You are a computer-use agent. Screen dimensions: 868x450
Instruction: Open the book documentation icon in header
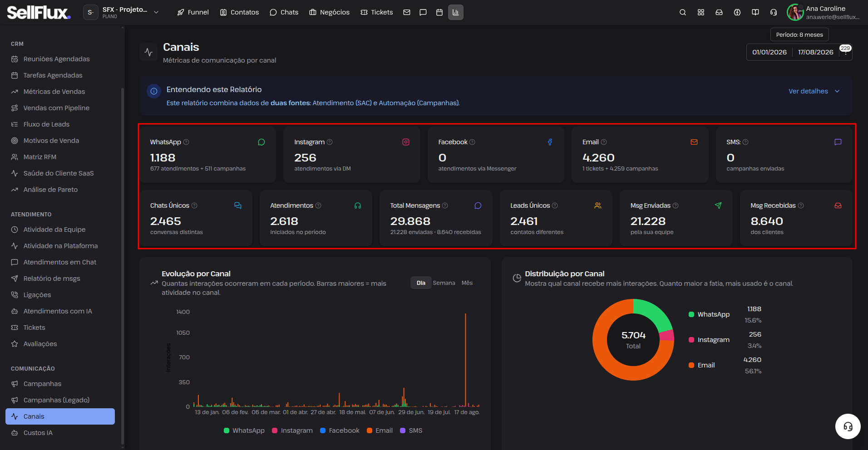755,12
